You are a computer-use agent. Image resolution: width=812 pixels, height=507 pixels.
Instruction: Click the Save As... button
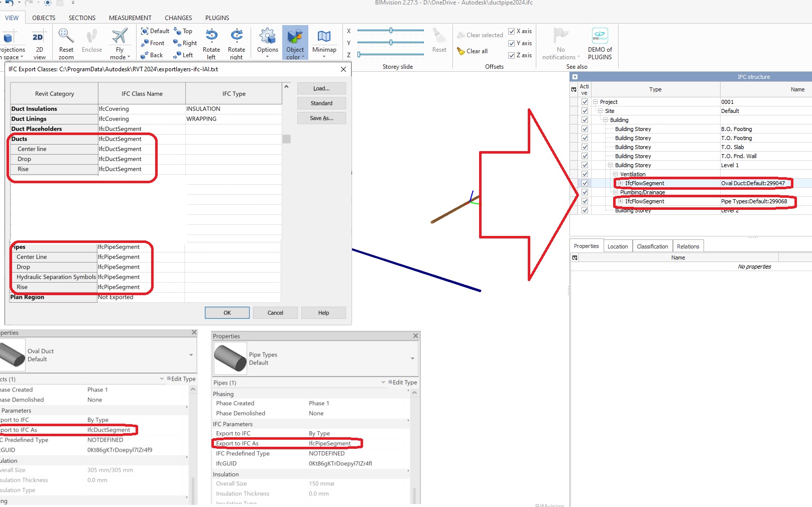(321, 118)
